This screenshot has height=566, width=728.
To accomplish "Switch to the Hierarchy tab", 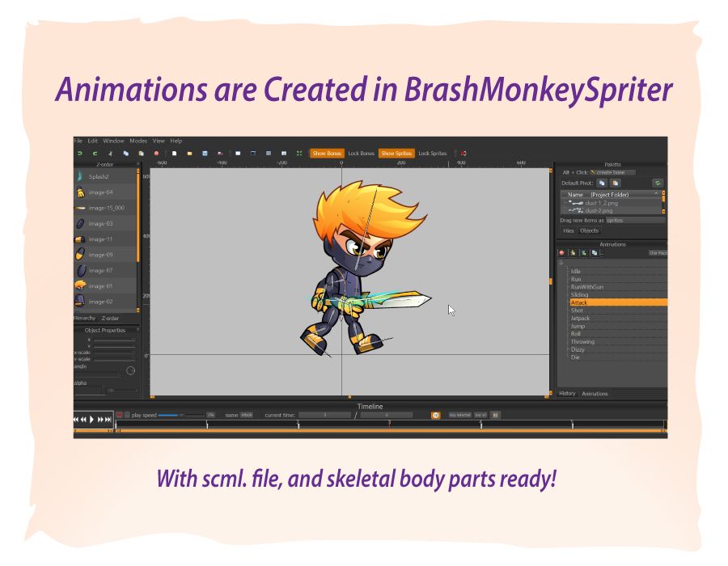I will [84, 319].
